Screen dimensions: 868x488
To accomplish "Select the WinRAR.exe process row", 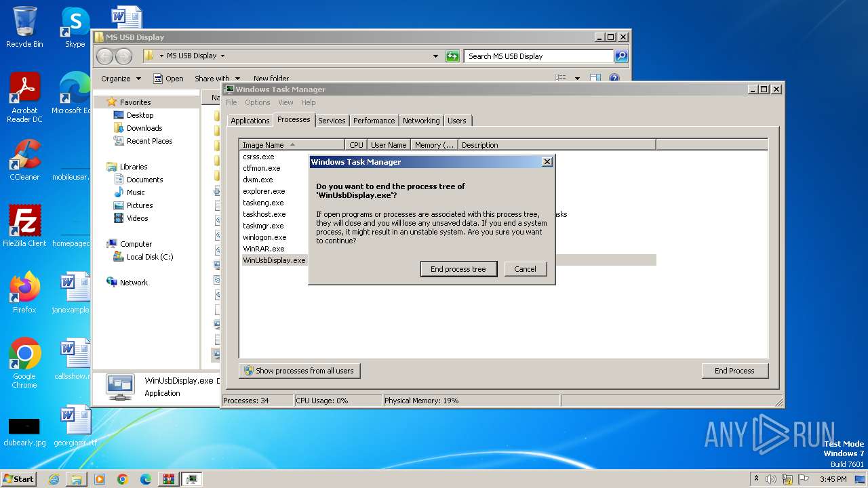I will click(x=264, y=249).
